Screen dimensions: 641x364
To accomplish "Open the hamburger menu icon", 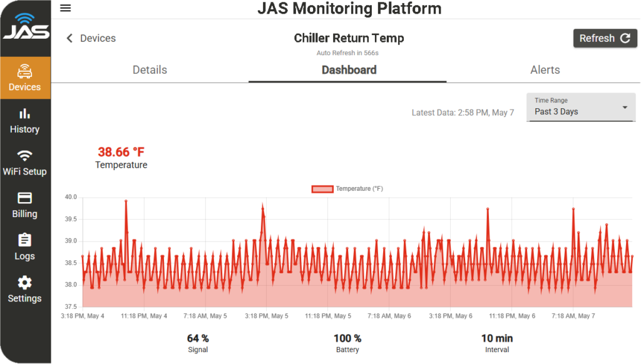I will 65,8.
